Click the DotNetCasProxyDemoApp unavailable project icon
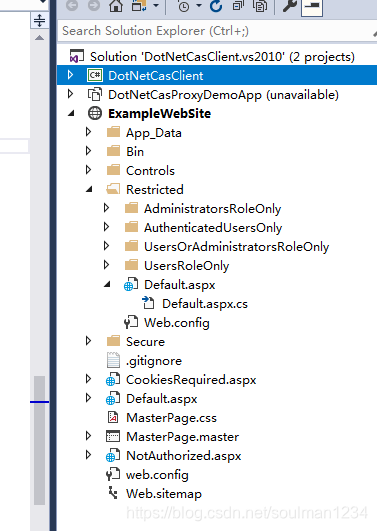Image resolution: width=377 pixels, height=531 pixels. pos(95,94)
